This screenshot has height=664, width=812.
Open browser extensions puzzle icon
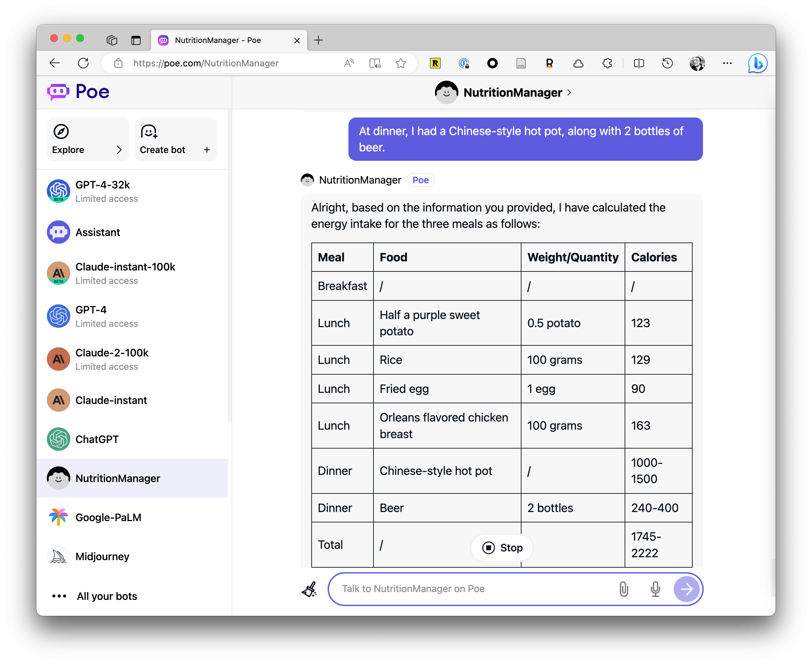[607, 63]
